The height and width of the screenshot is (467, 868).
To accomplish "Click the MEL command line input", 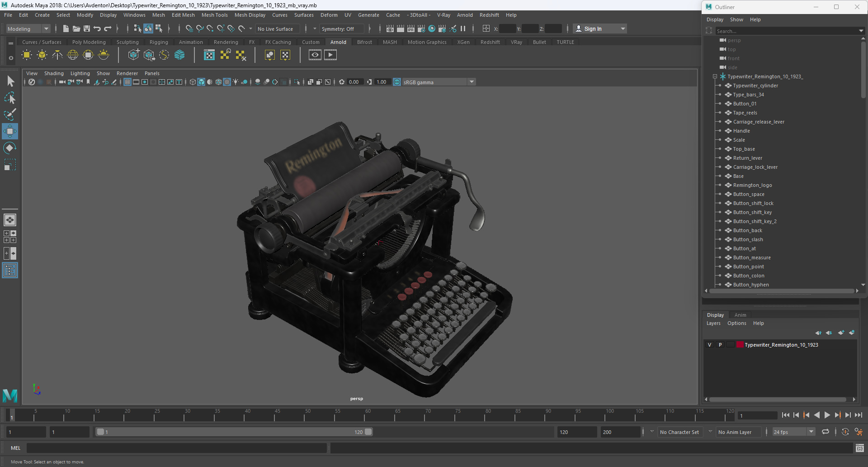I will coord(176,448).
